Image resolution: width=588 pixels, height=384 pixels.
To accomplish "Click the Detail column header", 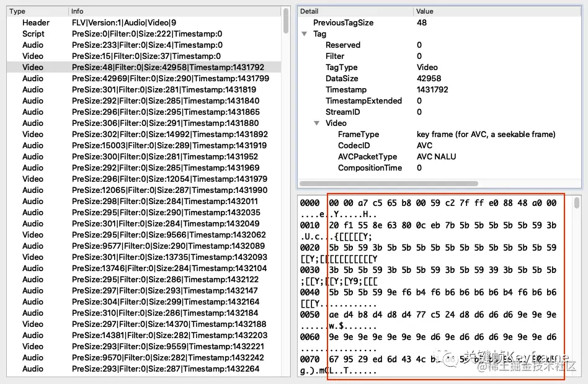I will coord(355,11).
